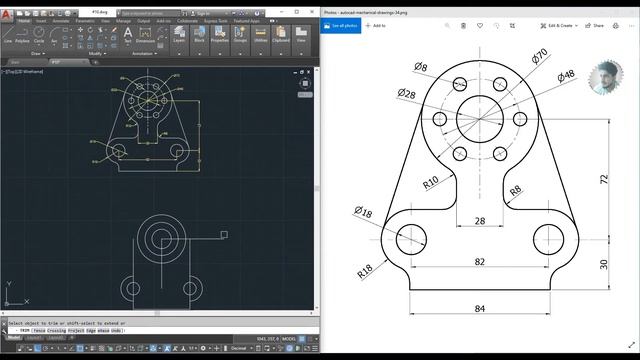Screen dimensions: 640x360
Task: Expand the Block panel arrow
Action: (x=199, y=53)
